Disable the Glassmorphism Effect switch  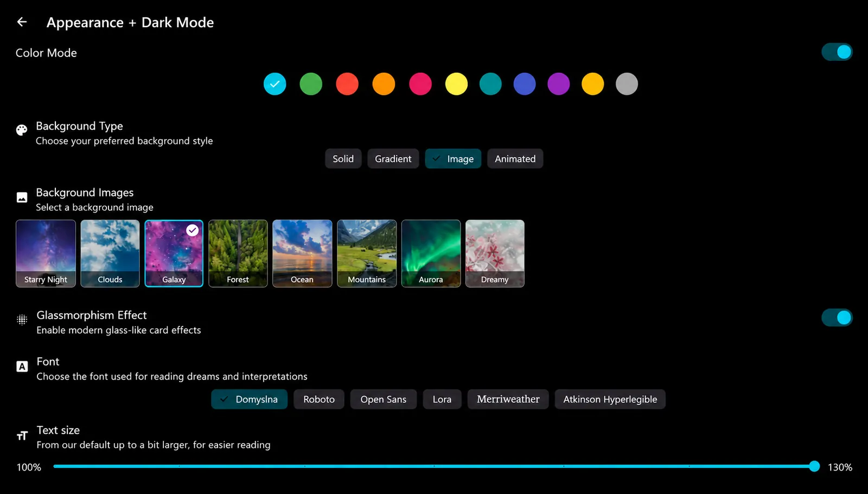(837, 318)
